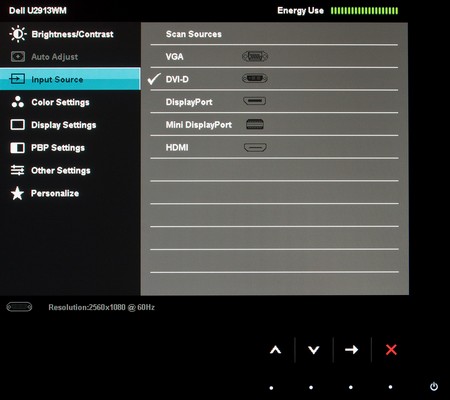
Task: Click the Color Settings dots icon
Action: [18, 102]
